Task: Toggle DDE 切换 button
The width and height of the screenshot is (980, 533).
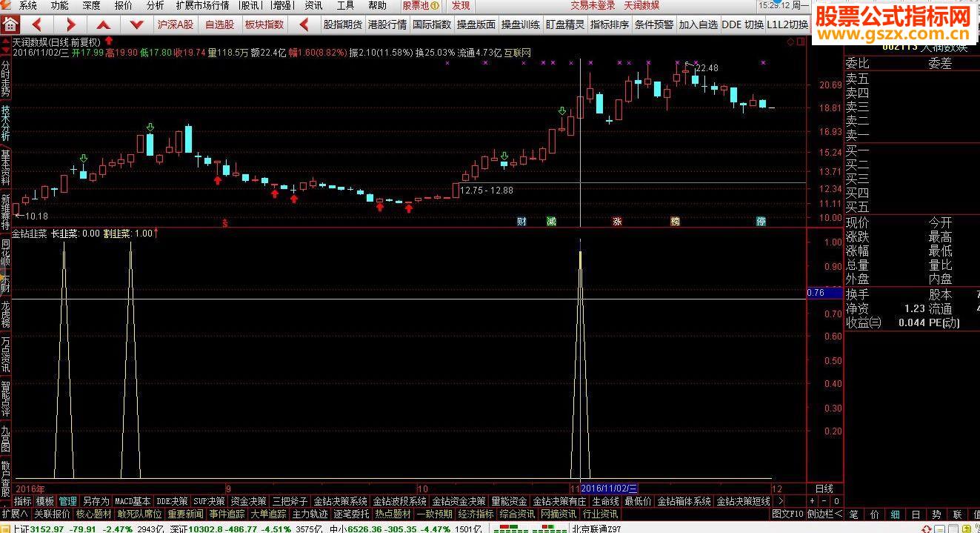Action: (742, 24)
